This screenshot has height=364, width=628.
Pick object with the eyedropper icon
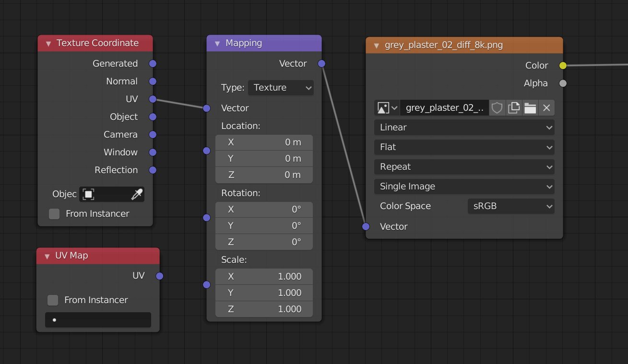(x=137, y=194)
